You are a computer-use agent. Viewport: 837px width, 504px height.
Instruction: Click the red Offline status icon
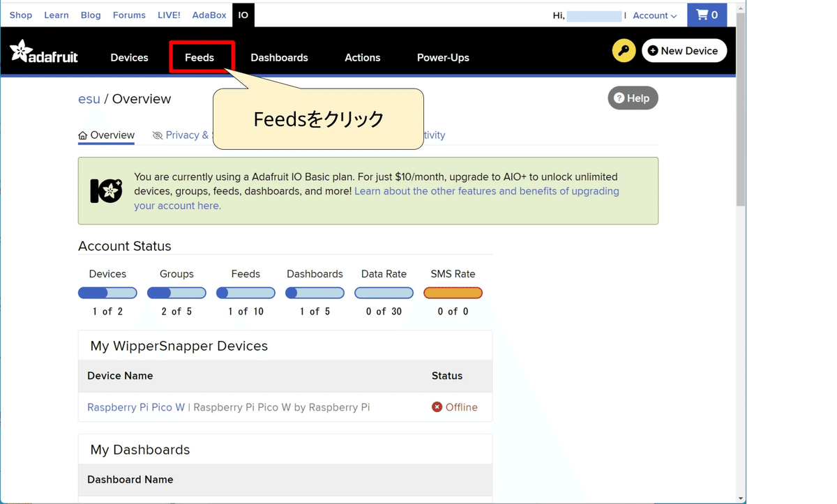coord(437,407)
